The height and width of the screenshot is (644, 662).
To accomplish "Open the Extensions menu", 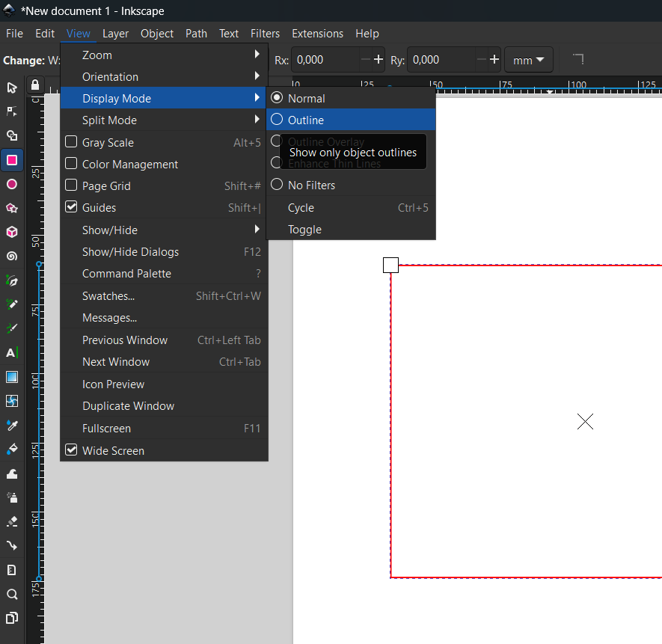I will tap(317, 34).
